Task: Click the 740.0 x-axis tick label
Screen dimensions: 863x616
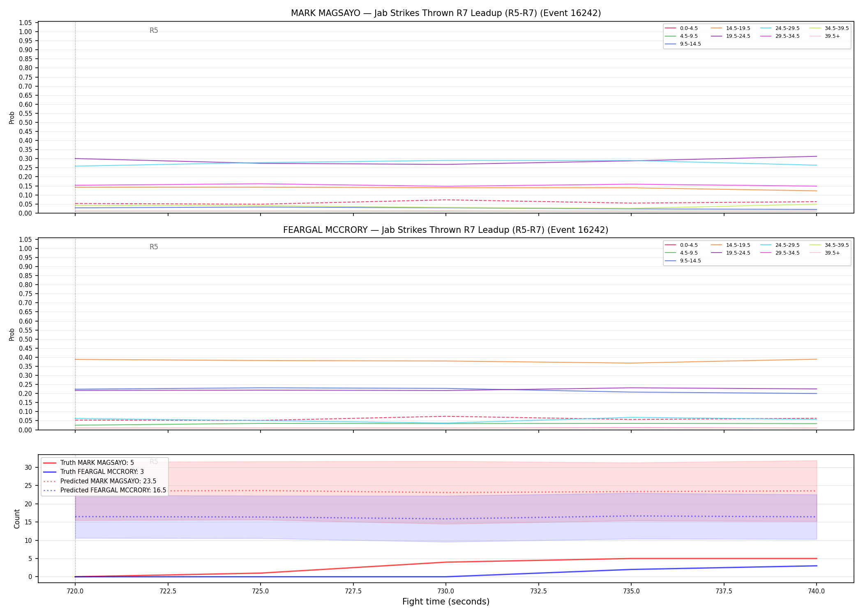Action: tap(817, 591)
